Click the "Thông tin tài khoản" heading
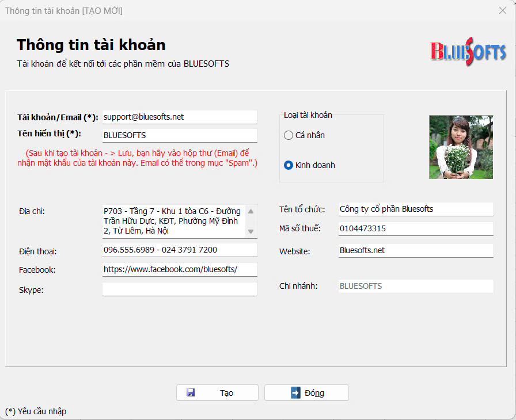The height and width of the screenshot is (420, 516). [91, 45]
